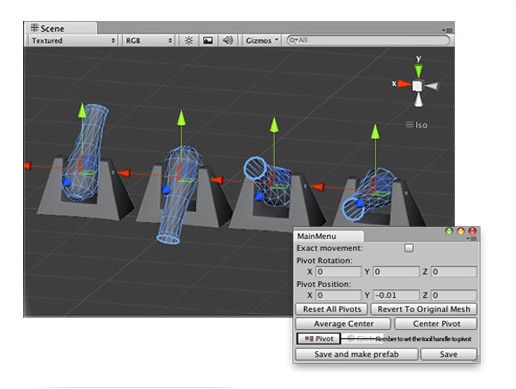This screenshot has width=516, height=389.
Task: Toggle the Pivot handle mode button
Action: (x=318, y=339)
